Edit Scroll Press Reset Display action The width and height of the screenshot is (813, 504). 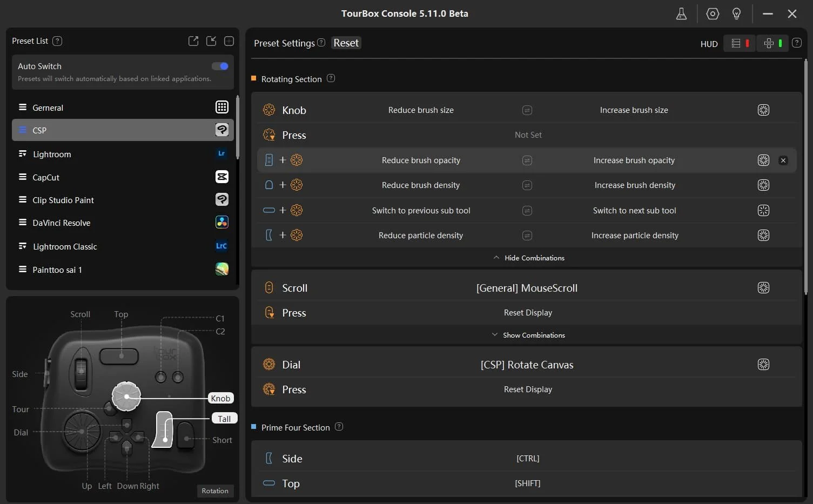(x=528, y=313)
